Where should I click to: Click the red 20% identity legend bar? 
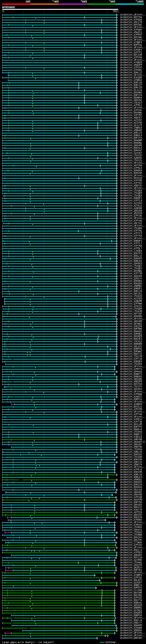16,4
